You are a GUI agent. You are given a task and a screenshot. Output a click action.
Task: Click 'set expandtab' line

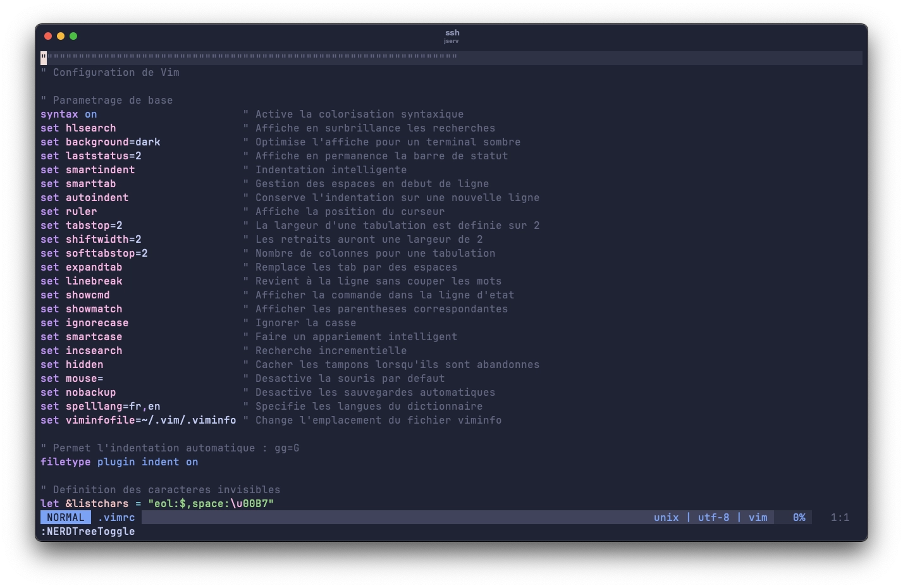pyautogui.click(x=82, y=267)
